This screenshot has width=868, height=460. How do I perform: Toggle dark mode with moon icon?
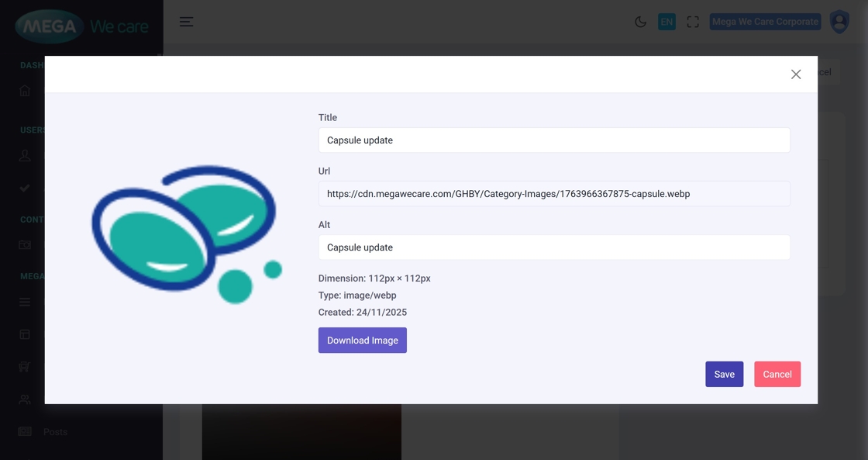640,22
